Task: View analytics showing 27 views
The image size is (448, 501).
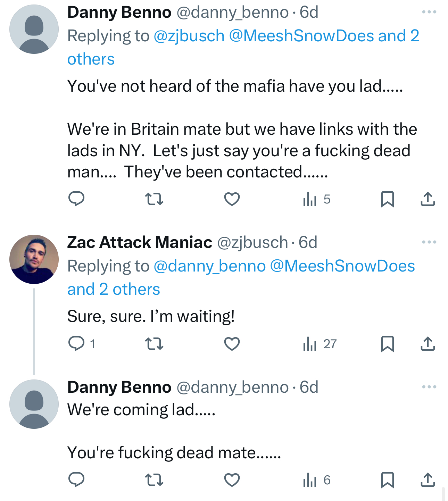Action: pos(320,344)
